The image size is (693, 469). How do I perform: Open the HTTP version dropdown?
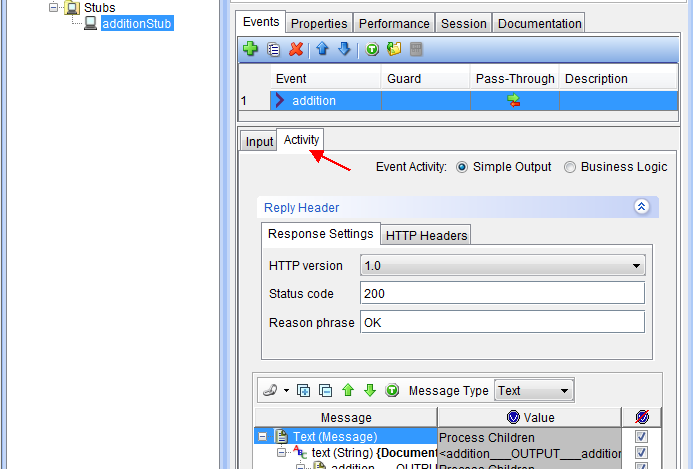[x=636, y=266]
